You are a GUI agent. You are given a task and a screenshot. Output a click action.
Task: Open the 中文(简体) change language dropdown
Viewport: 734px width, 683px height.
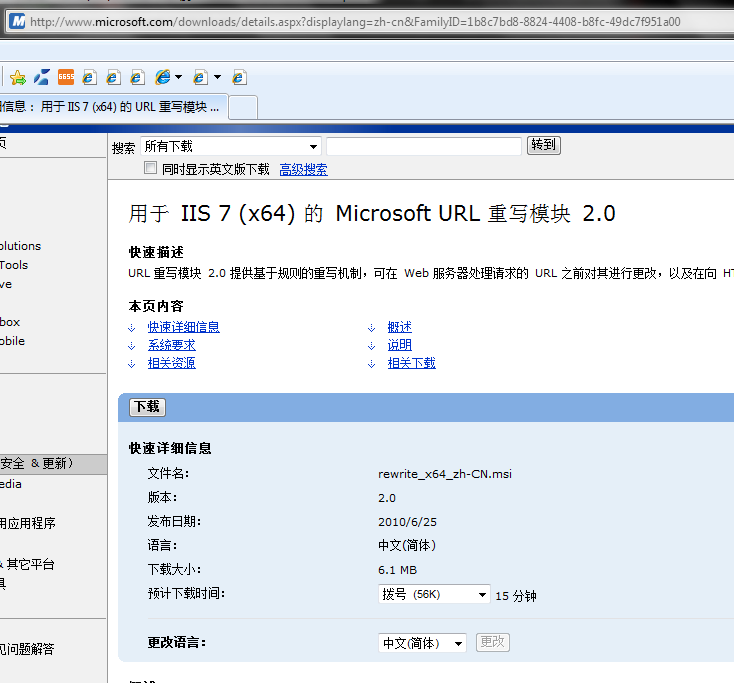coord(422,643)
